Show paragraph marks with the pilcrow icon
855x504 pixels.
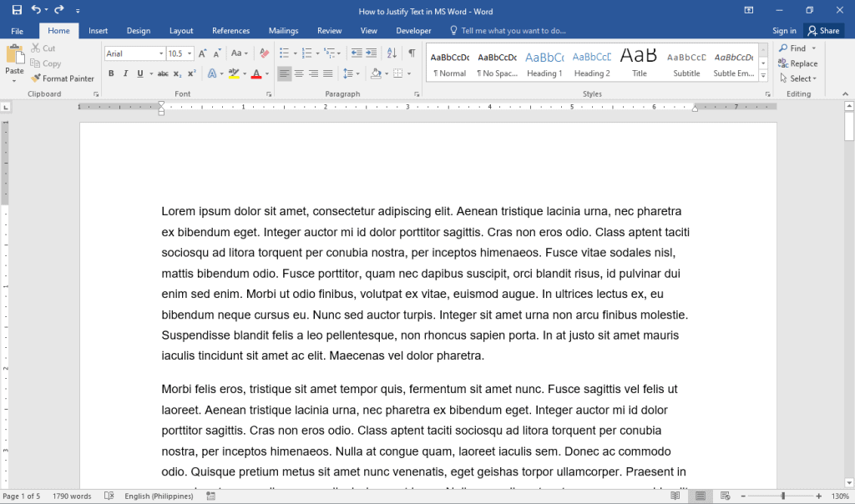coord(412,52)
